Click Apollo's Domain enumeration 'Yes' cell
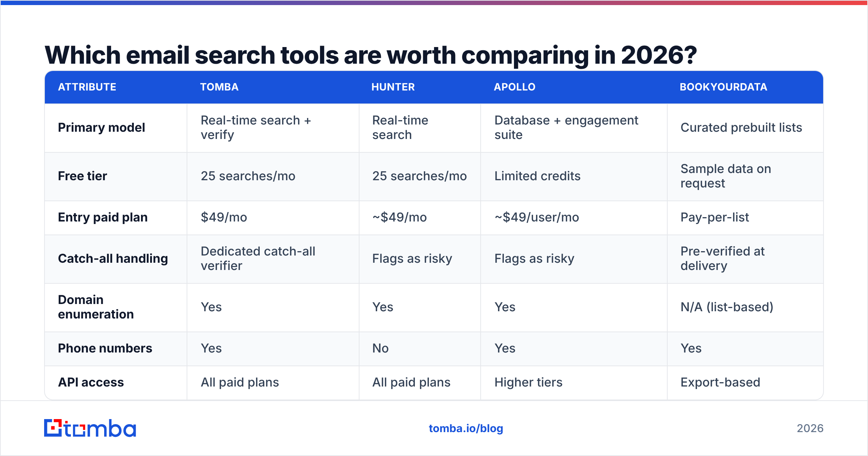Image resolution: width=868 pixels, height=456 pixels. click(x=574, y=308)
